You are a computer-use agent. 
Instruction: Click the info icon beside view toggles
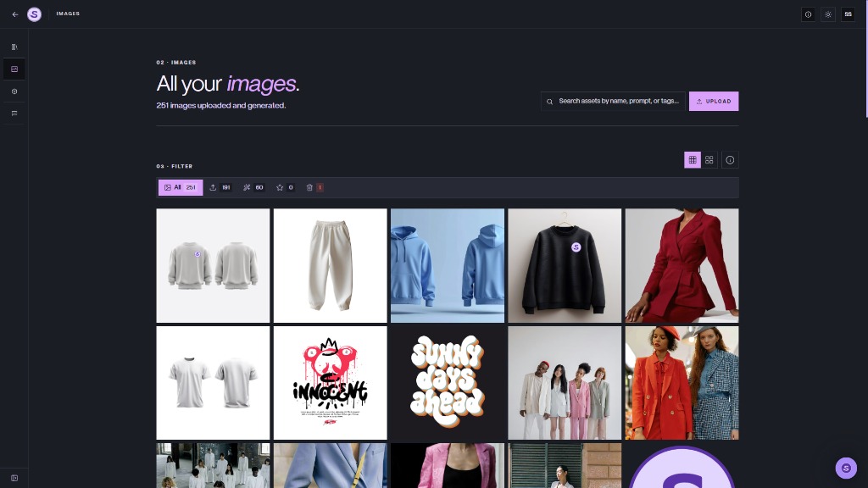pos(730,160)
